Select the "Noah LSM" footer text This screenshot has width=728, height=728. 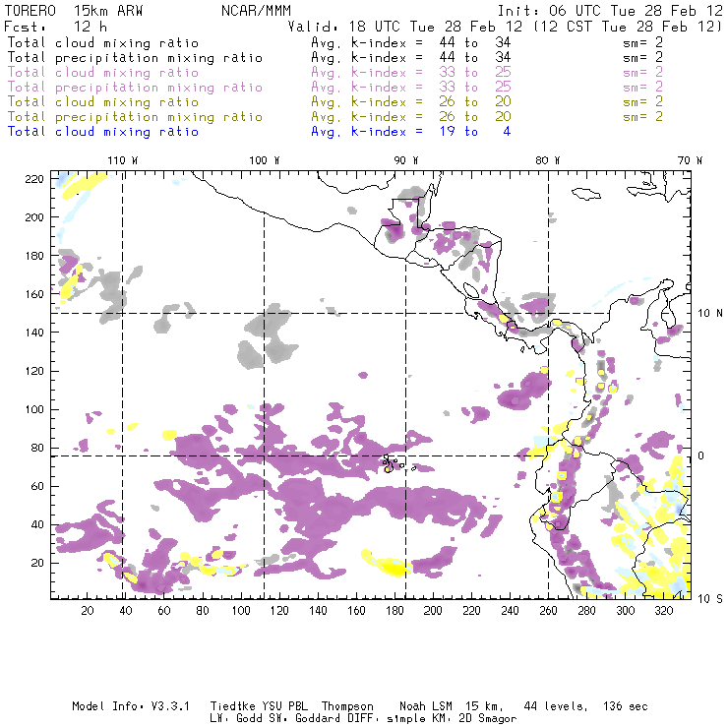pos(426,706)
